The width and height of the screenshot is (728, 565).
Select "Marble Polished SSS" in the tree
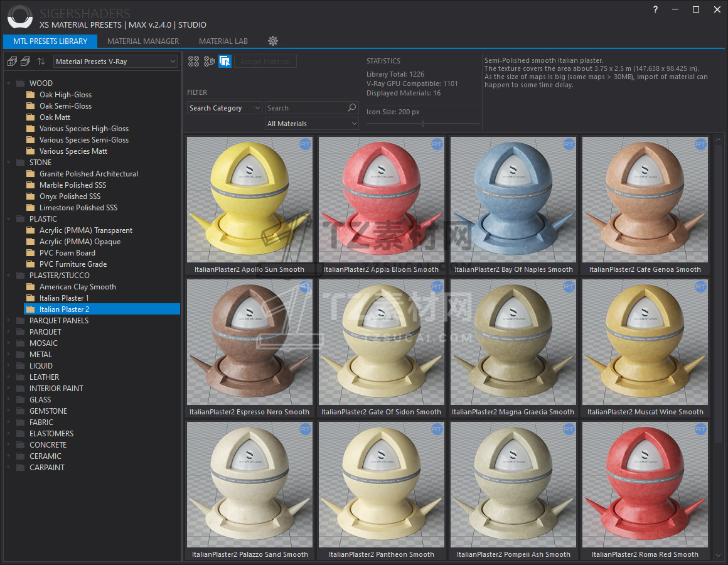[x=73, y=185]
